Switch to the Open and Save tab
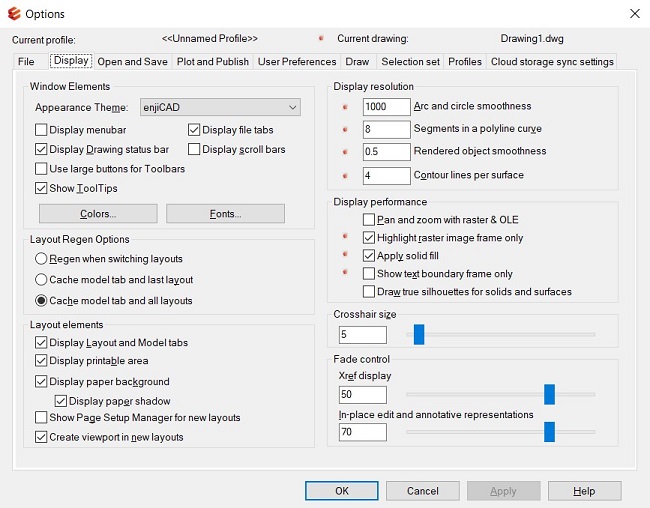The image size is (650, 508). click(132, 62)
